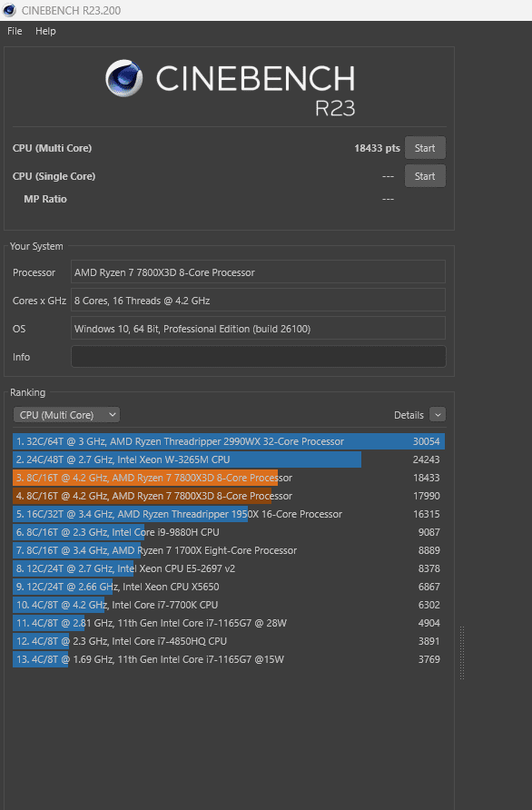Select the Threadripper 1950X ranking row

click(229, 514)
